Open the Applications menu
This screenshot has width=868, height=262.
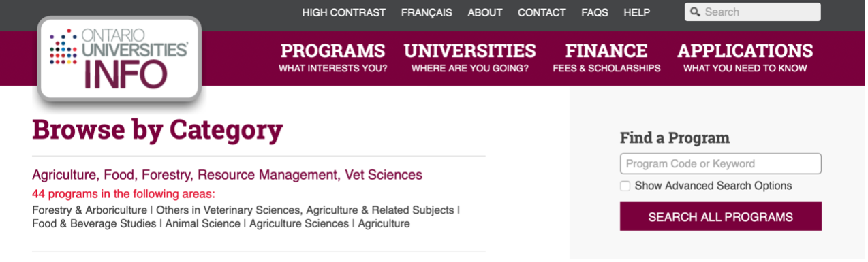745,58
